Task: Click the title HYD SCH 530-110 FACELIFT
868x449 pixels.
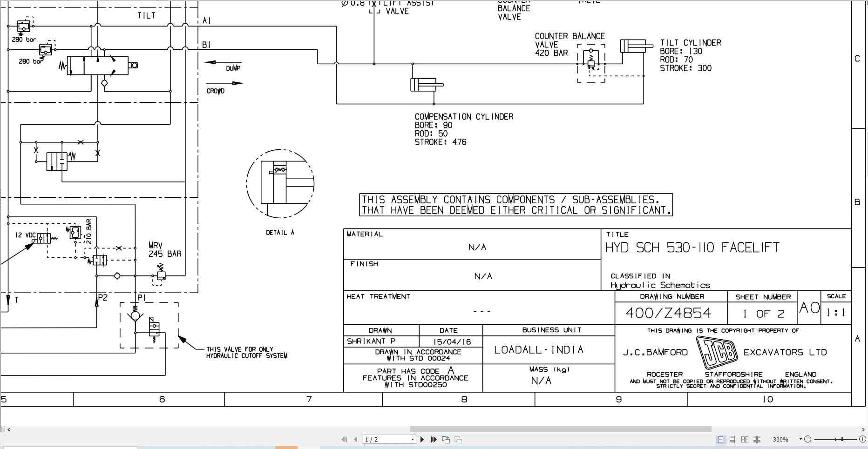Action: [x=692, y=248]
